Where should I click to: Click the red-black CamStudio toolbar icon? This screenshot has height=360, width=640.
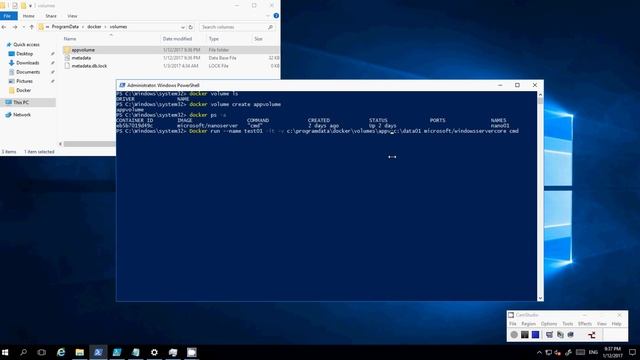click(592, 335)
